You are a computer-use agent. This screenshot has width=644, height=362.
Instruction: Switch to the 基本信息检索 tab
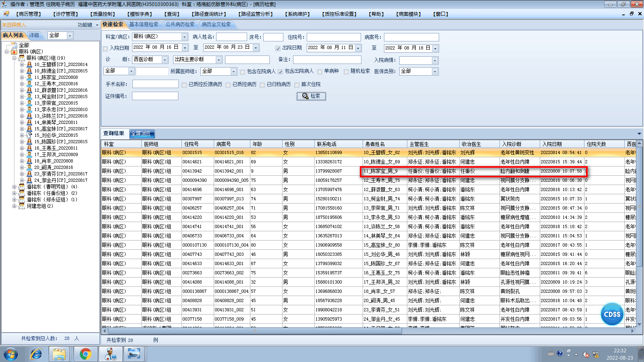point(144,25)
